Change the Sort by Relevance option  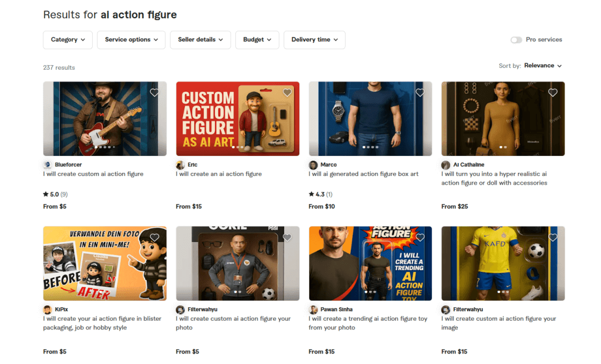pyautogui.click(x=543, y=66)
